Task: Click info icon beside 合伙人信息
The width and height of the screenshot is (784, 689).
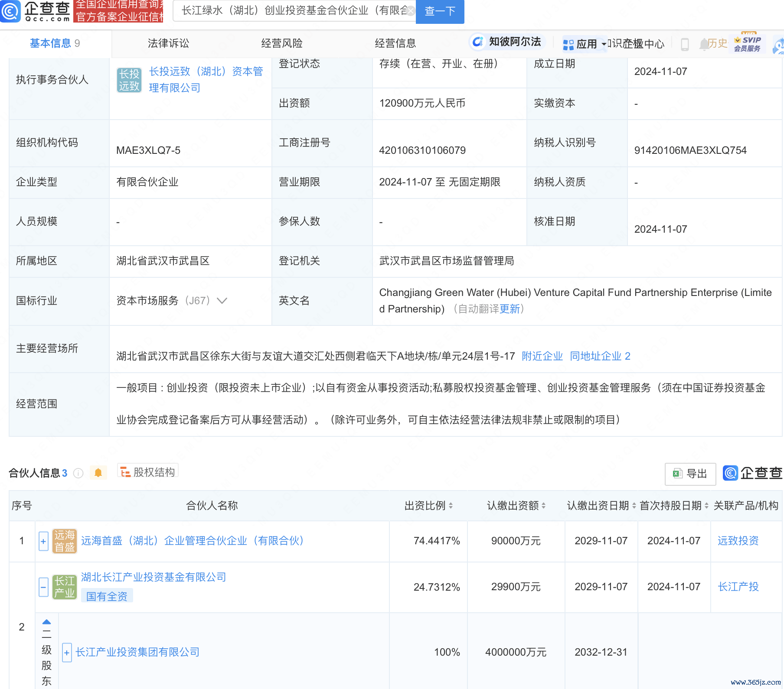Action: (x=78, y=473)
